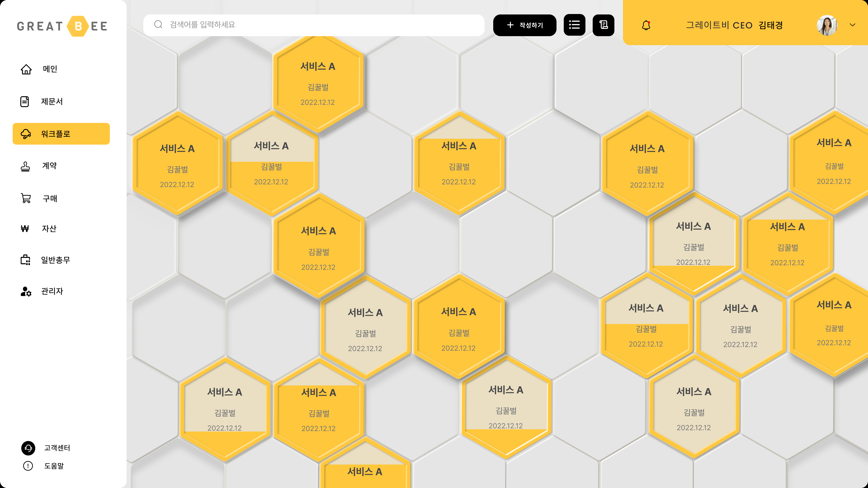Screen dimensions: 868x488
Task: Click the 그레이트비 CEO 김태경 name
Action: tap(735, 25)
